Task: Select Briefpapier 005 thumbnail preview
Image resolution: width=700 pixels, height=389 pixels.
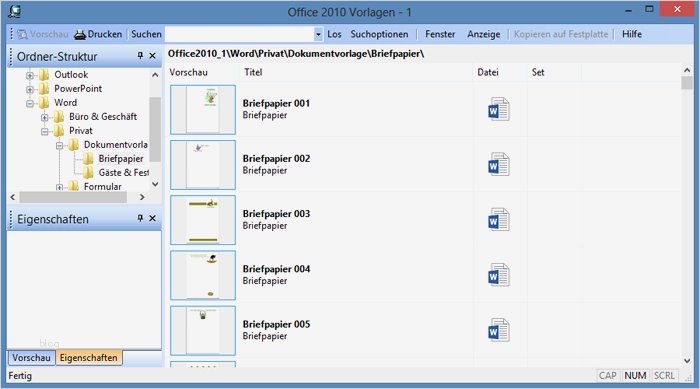Action: tap(203, 330)
